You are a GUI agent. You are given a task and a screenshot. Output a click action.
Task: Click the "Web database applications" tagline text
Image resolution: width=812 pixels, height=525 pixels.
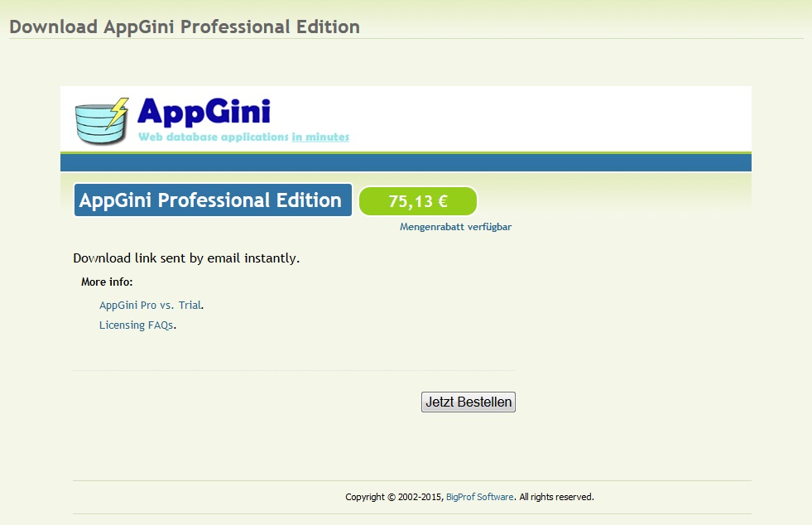tap(214, 137)
